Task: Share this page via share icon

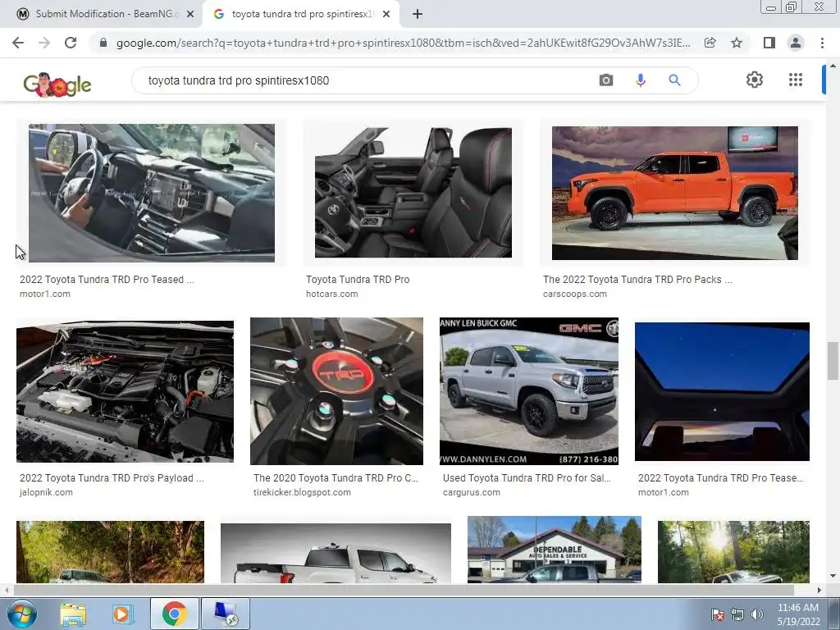Action: click(710, 43)
